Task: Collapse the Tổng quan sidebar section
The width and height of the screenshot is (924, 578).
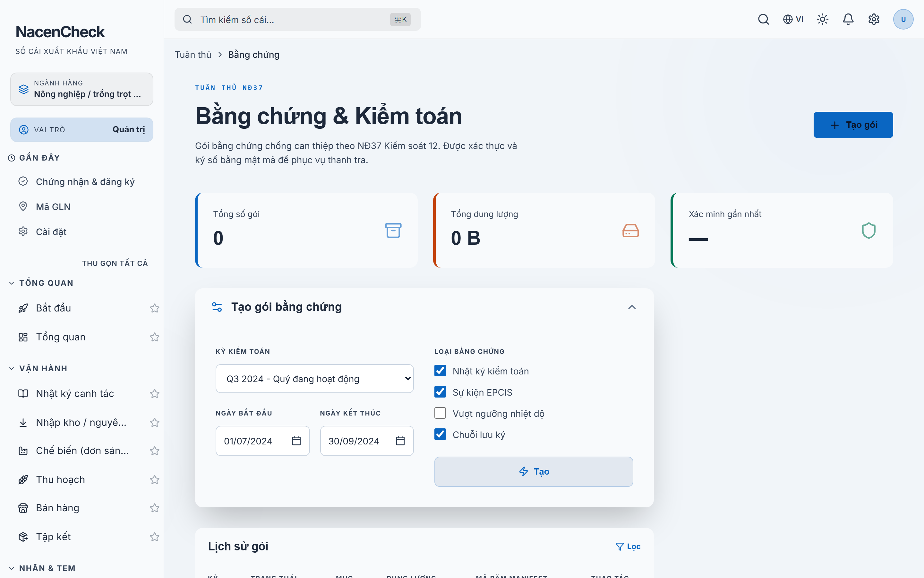Action: 41,283
